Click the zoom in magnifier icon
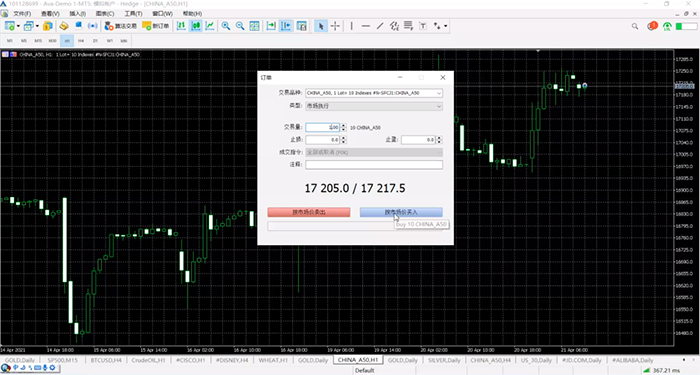The width and height of the screenshot is (700, 375). tap(226, 26)
